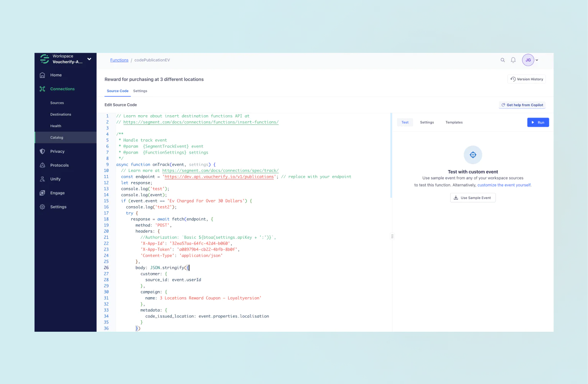
Task: Open the JG profile dropdown
Action: pos(530,60)
